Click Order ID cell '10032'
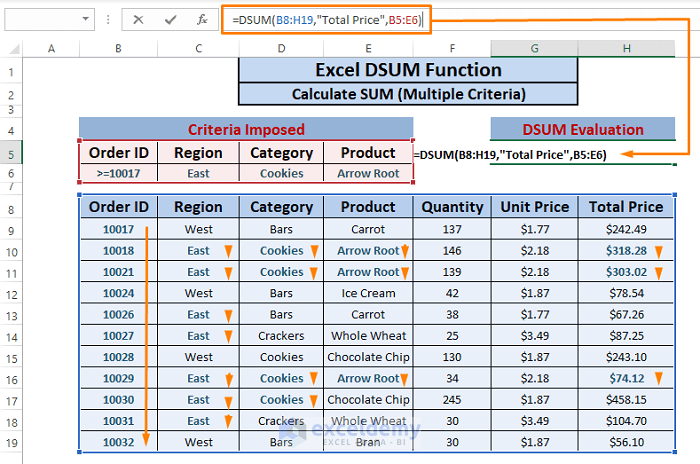Viewport: 700px width, 464px height. (x=118, y=442)
